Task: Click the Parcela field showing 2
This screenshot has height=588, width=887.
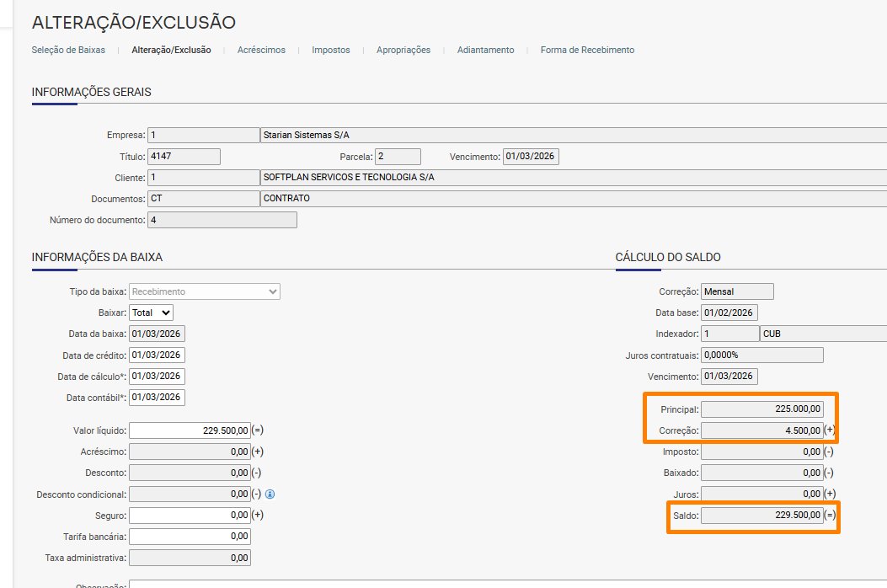Action: point(398,156)
